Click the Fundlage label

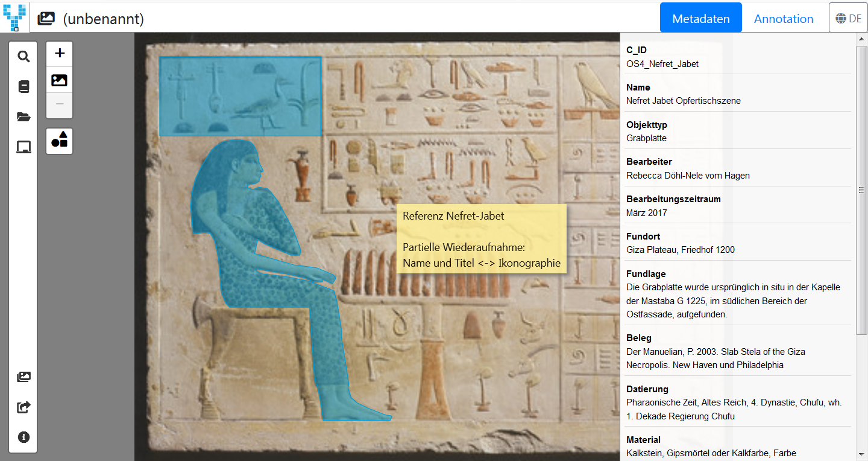(646, 274)
